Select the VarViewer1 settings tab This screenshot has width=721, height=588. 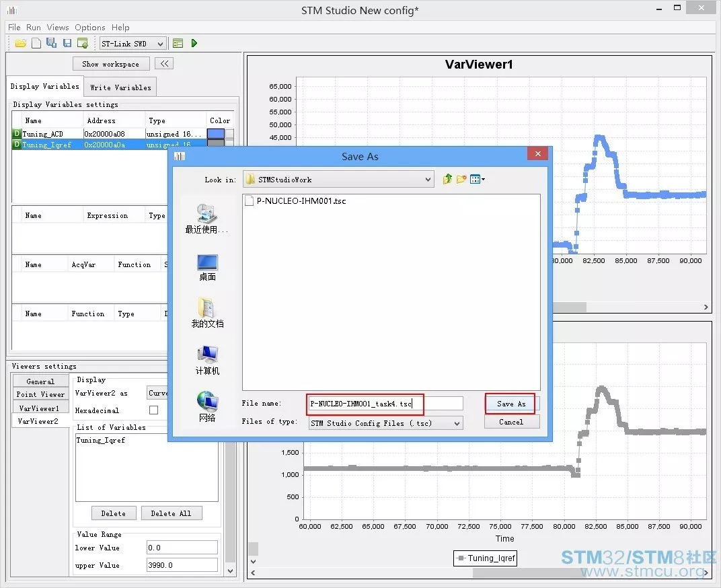pos(39,408)
